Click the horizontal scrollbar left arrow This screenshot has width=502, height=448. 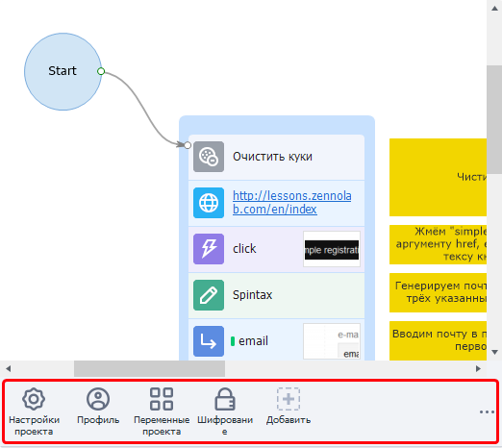[x=8, y=369]
